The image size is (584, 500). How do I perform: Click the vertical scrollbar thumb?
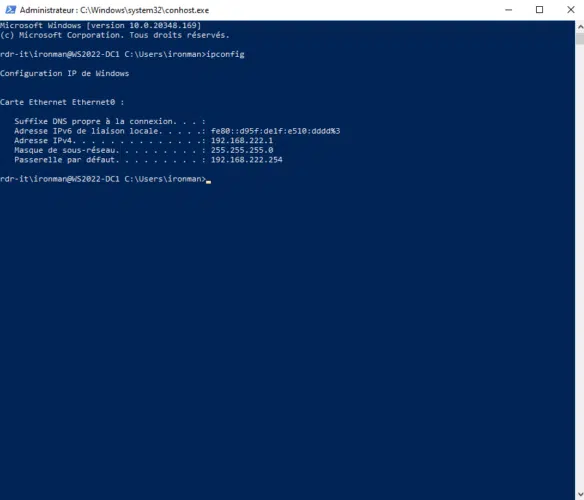[x=580, y=39]
